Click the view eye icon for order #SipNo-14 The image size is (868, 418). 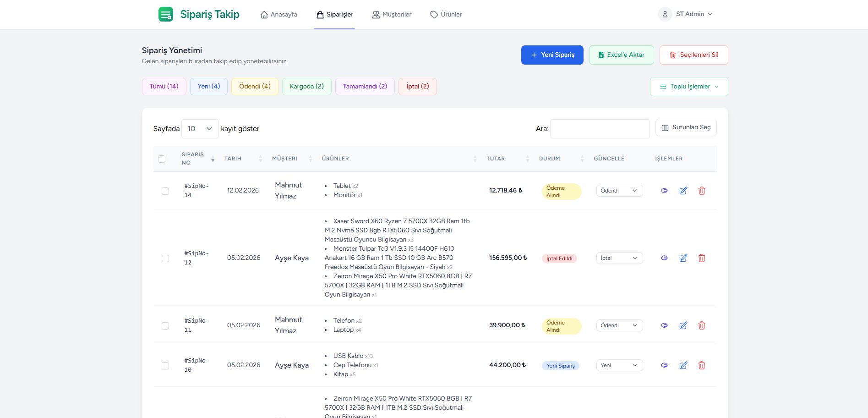664,191
